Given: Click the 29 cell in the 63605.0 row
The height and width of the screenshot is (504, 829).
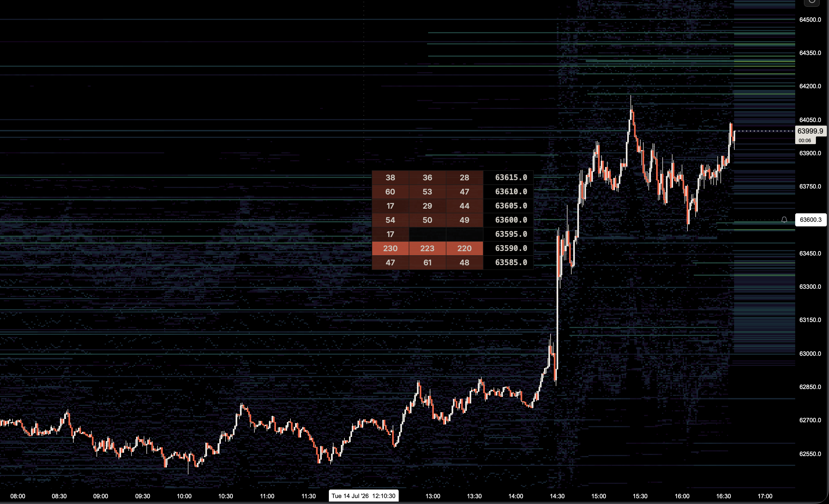Looking at the screenshot, I should click(x=427, y=206).
